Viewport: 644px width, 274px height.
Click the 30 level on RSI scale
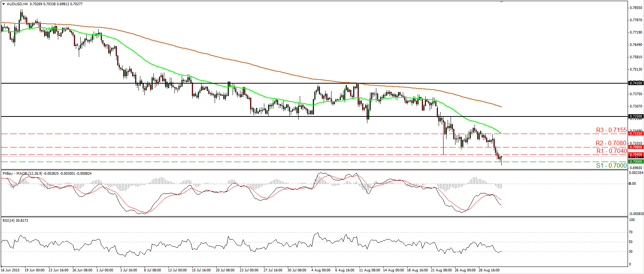pos(631,252)
